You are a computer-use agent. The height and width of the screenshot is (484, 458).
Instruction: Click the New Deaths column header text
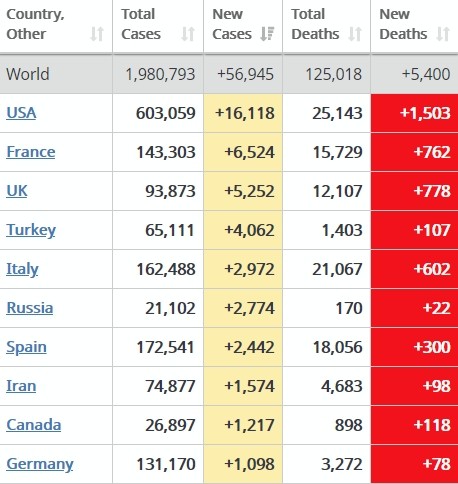pos(403,24)
